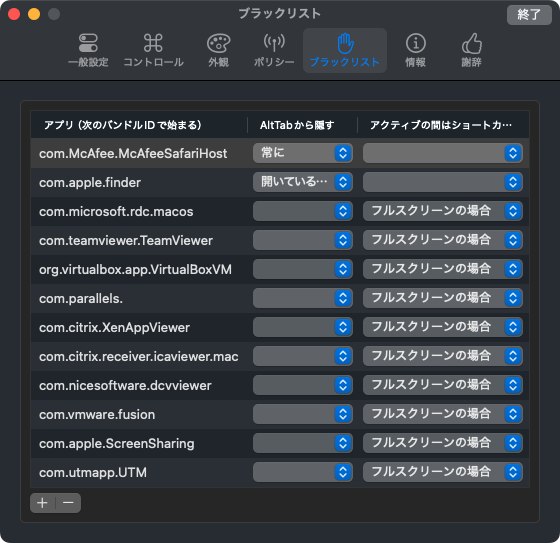Open フルスクリーンの場合 dropdown for com.parallels. row
The image size is (560, 543).
(x=443, y=298)
